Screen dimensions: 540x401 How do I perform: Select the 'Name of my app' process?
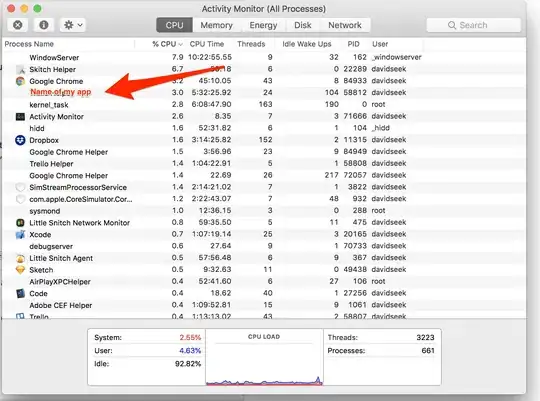[x=264, y=92]
